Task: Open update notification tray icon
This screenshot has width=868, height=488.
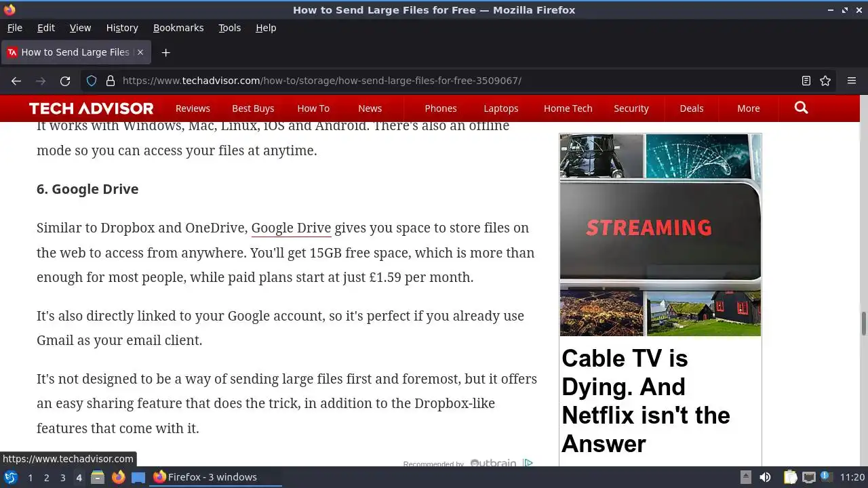Action: pos(827,477)
